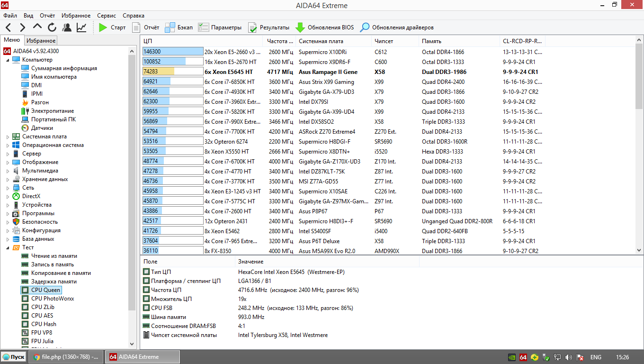Click the Сеть network icon
Image resolution: width=644 pixels, height=364 pixels.
click(16, 188)
